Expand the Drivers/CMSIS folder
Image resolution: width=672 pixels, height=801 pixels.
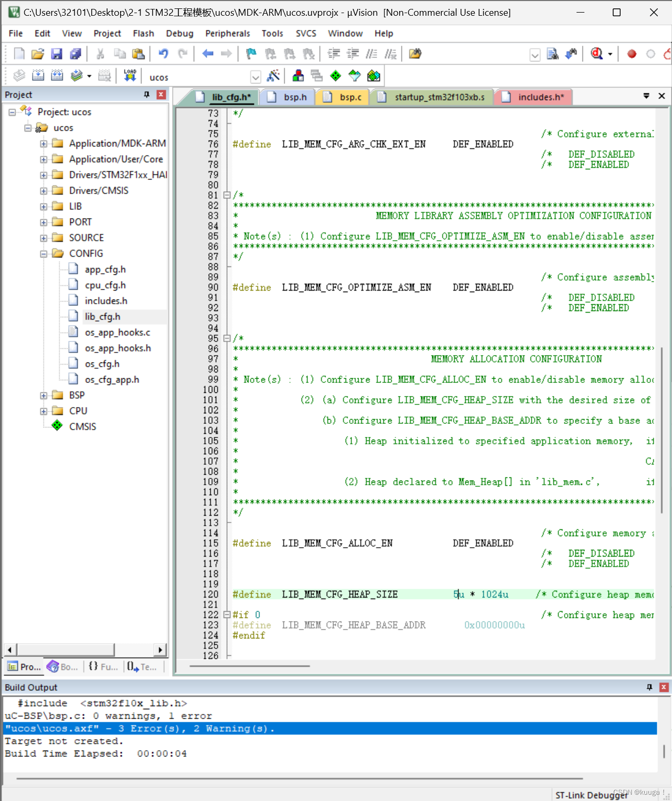(44, 191)
